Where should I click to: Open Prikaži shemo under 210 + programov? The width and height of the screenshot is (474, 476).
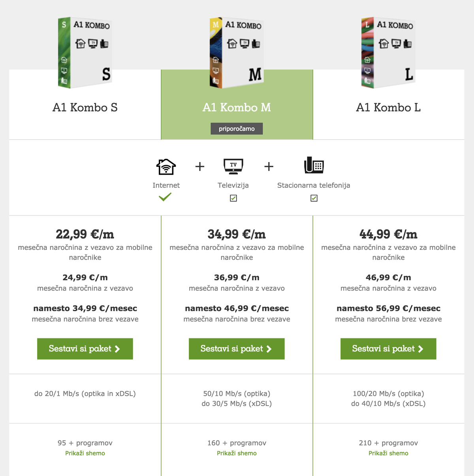pos(388,453)
